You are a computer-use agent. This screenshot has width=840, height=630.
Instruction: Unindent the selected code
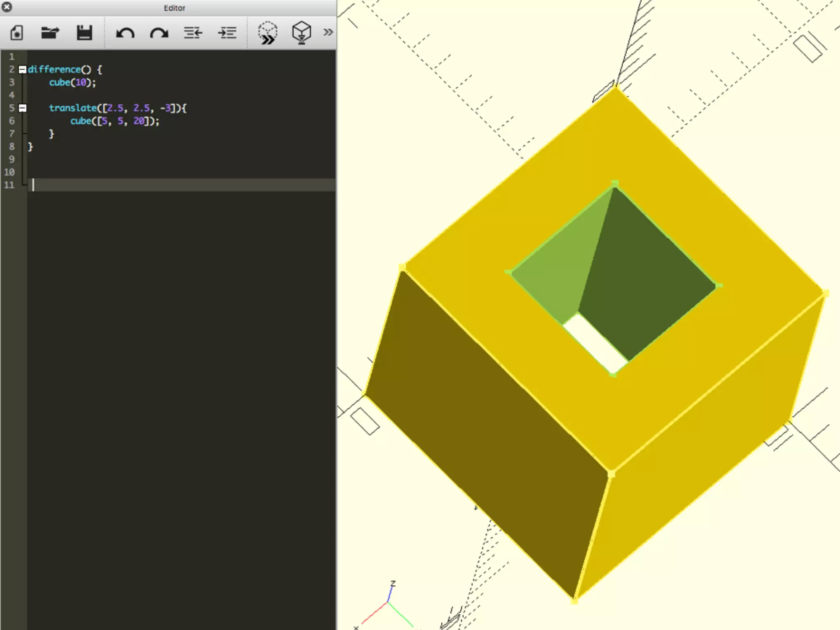pos(193,33)
